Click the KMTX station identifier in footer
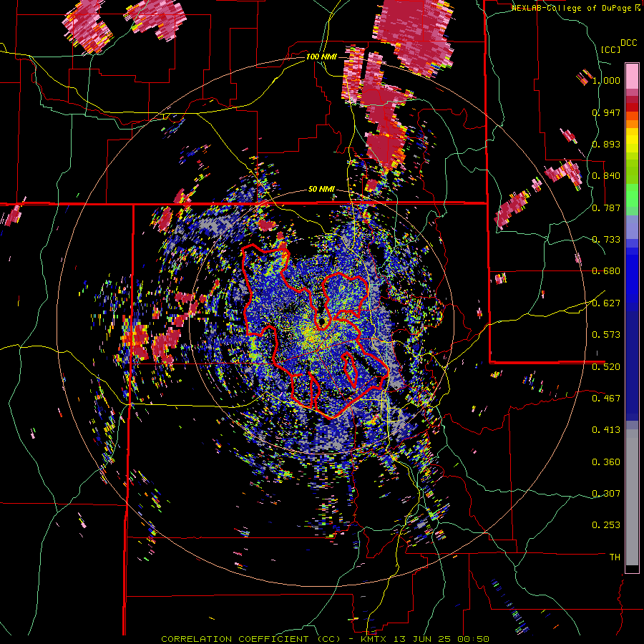Viewport: 644px width, 644px height. pos(373,639)
